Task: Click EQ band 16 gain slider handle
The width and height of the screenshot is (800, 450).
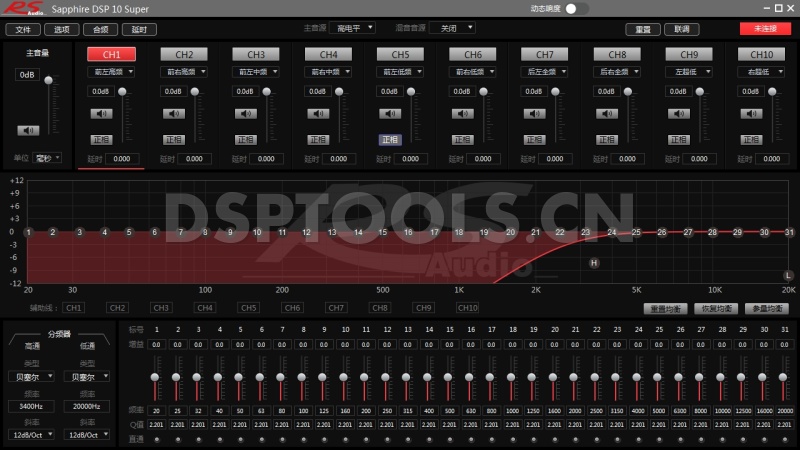Action: pos(469,378)
